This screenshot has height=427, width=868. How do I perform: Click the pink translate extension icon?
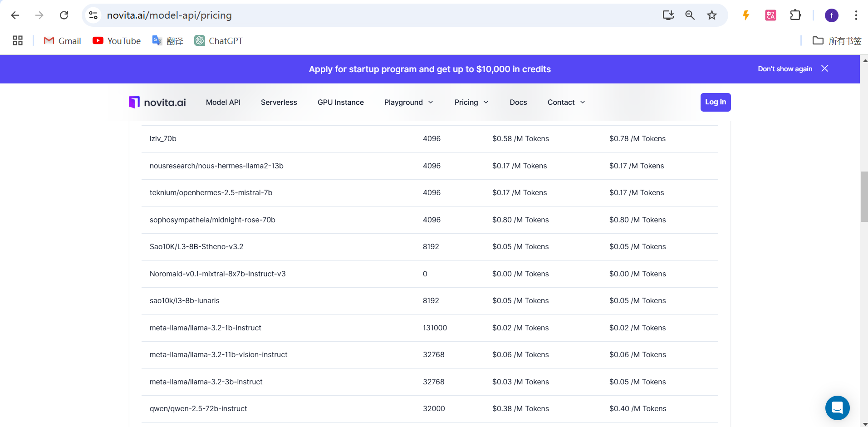coord(770,15)
